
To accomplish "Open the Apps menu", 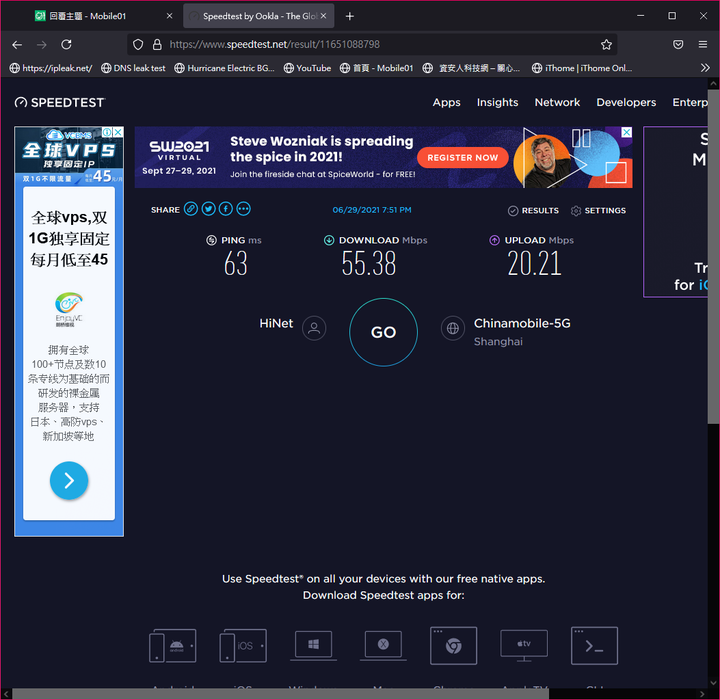I will (446, 102).
